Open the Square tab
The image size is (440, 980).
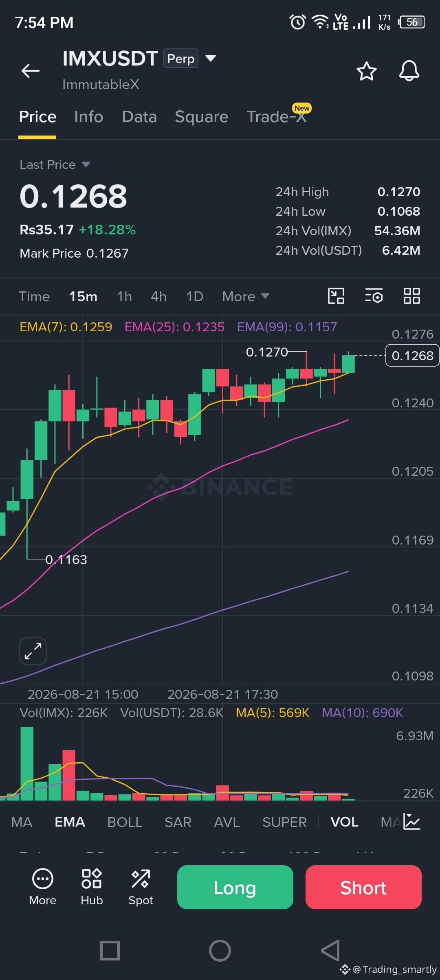click(x=201, y=117)
